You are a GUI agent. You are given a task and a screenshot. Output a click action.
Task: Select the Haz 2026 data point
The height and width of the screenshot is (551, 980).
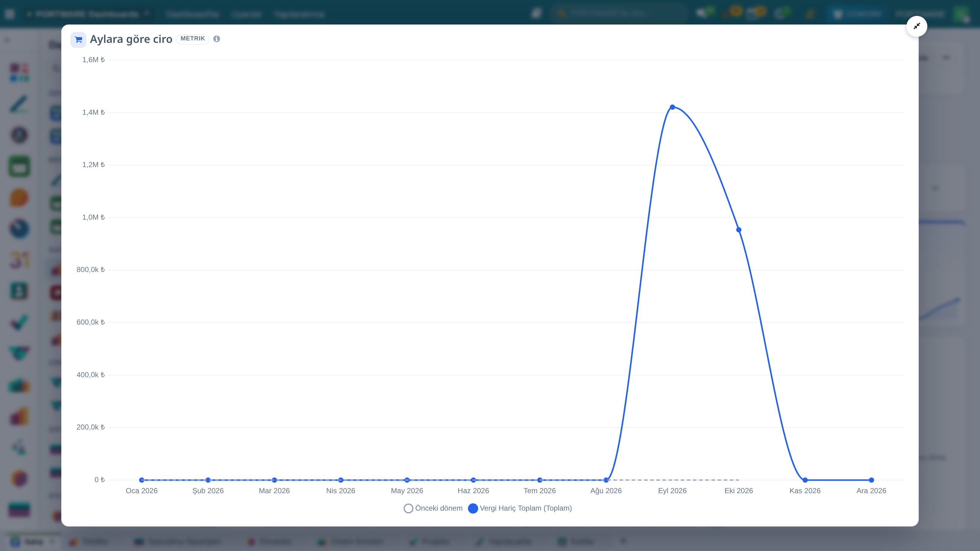pos(473,480)
